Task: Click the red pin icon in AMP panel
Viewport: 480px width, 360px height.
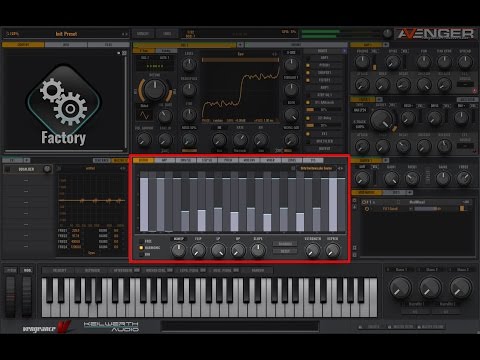Action: click(475, 90)
